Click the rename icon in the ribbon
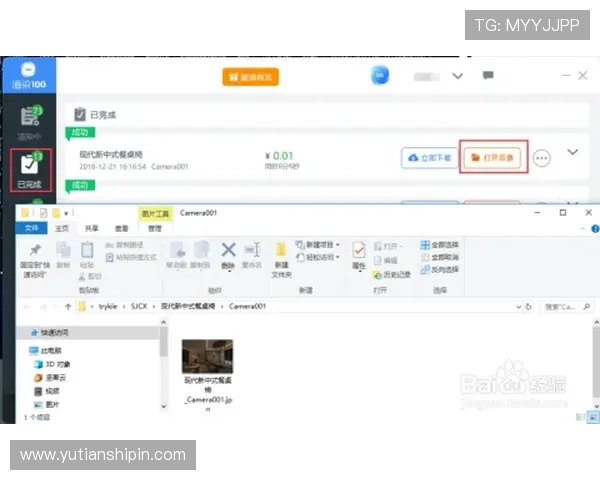600x480 pixels. [252, 250]
